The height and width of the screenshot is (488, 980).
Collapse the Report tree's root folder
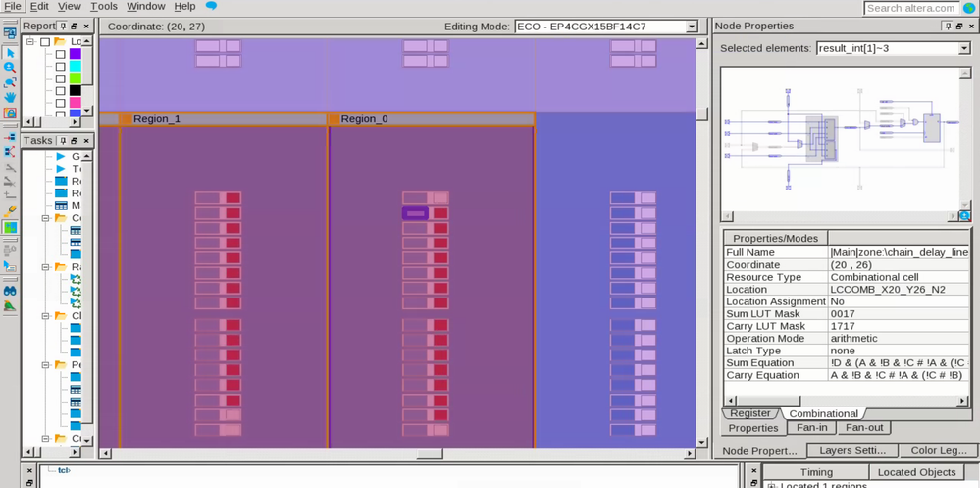29,42
